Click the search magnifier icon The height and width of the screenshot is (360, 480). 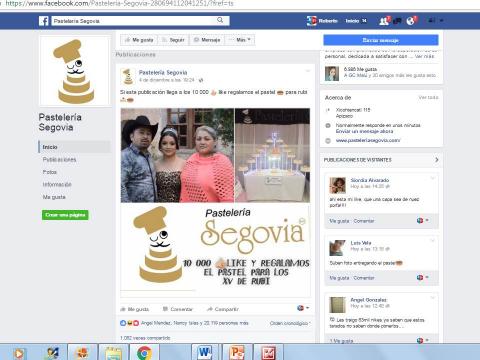(x=220, y=20)
